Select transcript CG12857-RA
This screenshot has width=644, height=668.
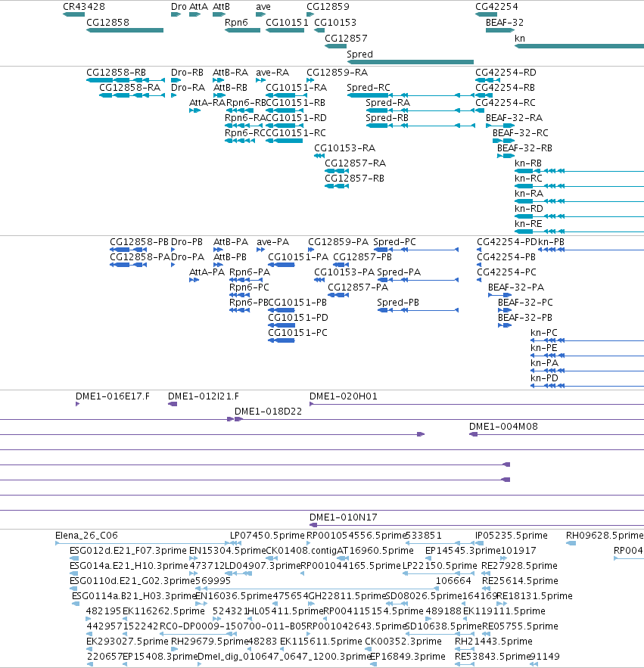pyautogui.click(x=337, y=171)
